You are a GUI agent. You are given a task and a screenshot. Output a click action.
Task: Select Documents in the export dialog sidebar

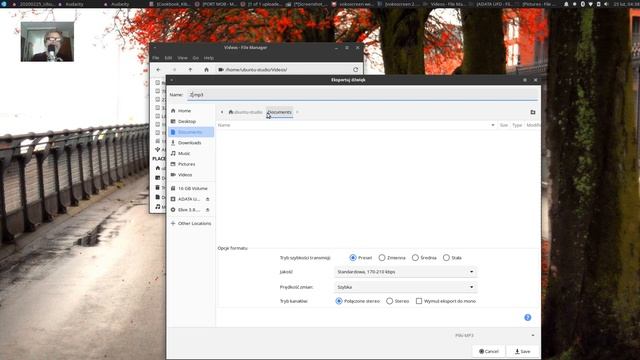point(191,132)
